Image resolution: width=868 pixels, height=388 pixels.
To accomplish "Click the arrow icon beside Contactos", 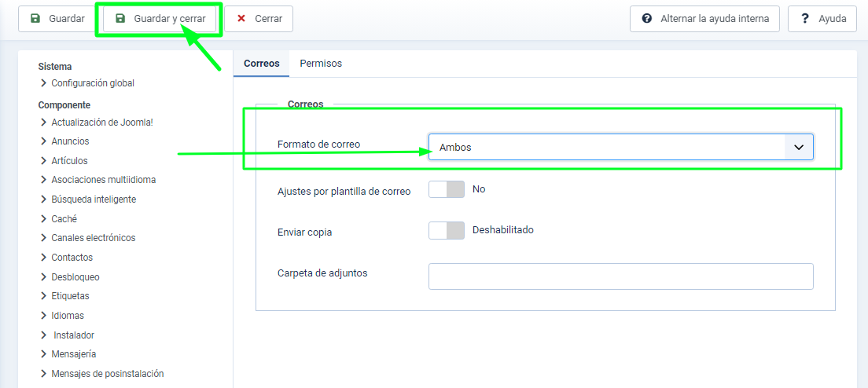I will click(x=43, y=258).
